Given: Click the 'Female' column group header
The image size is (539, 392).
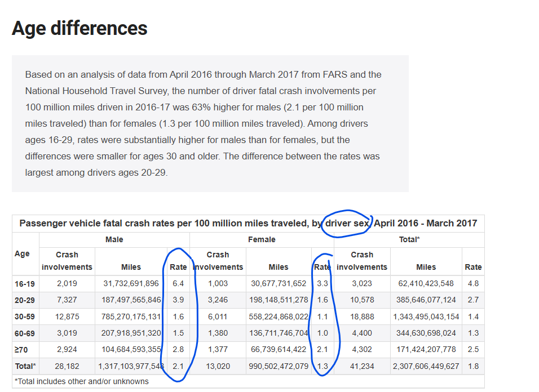Looking at the screenshot, I should pyautogui.click(x=262, y=239).
